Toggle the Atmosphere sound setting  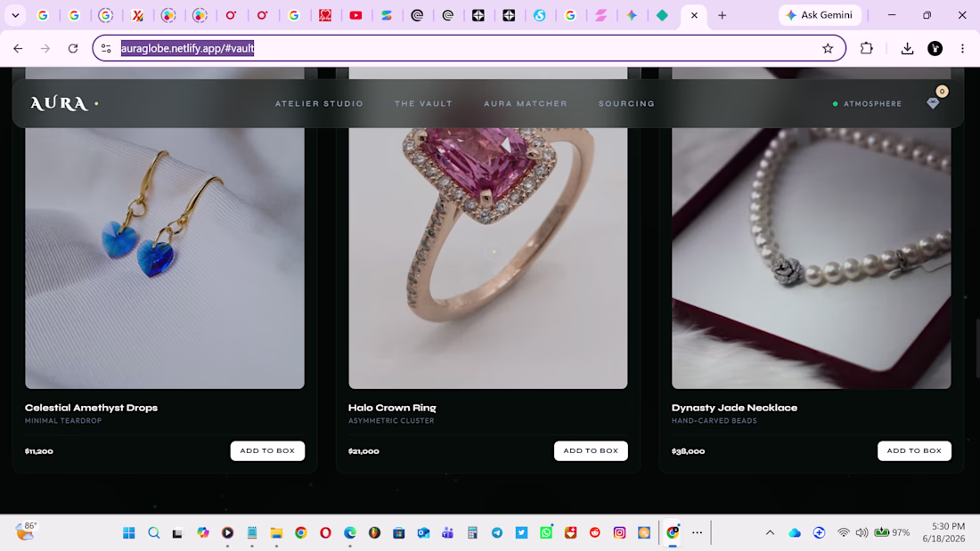click(867, 104)
